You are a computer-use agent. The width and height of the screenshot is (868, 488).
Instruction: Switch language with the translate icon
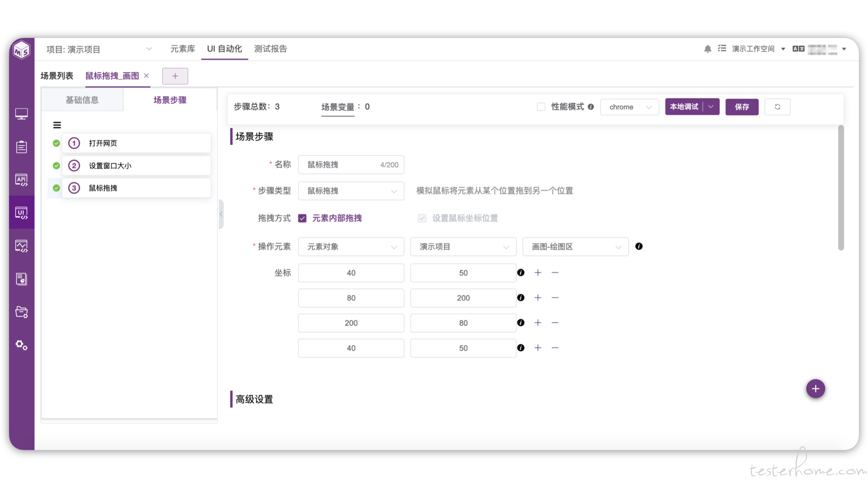[798, 49]
